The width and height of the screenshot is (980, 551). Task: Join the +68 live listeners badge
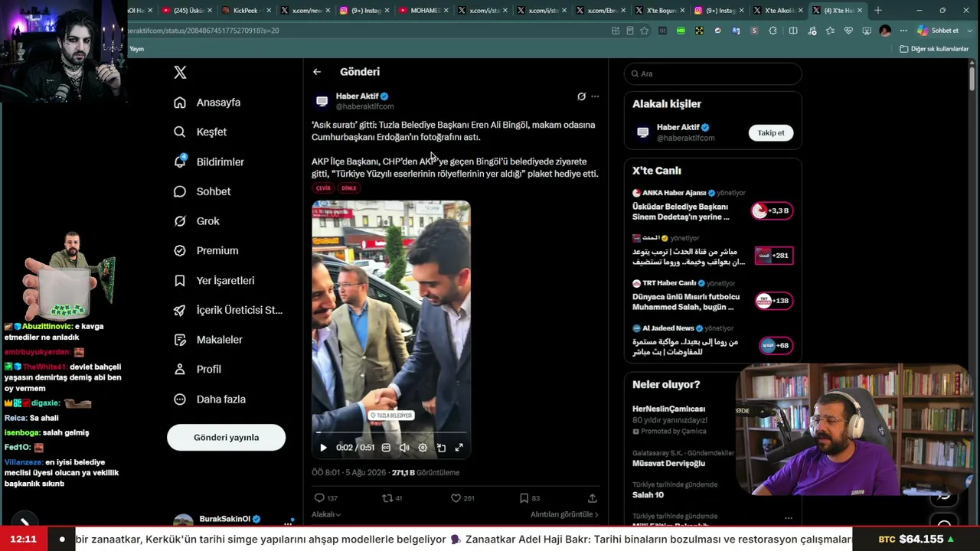click(x=776, y=346)
